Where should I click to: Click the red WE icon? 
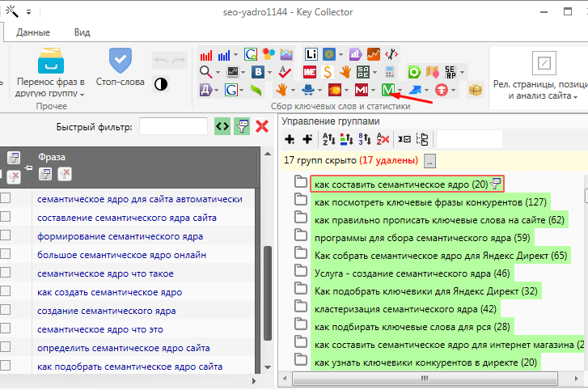[x=310, y=72]
